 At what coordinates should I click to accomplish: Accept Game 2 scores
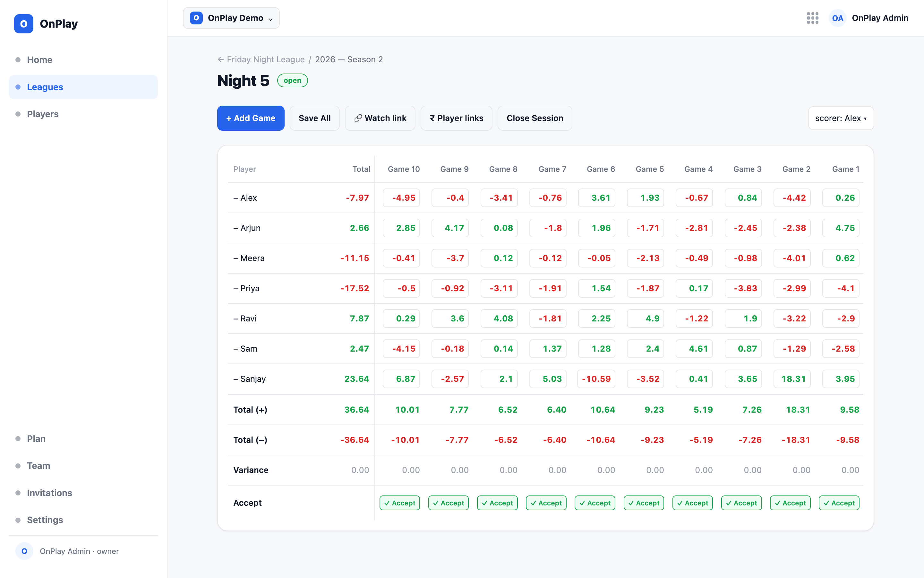click(x=790, y=503)
